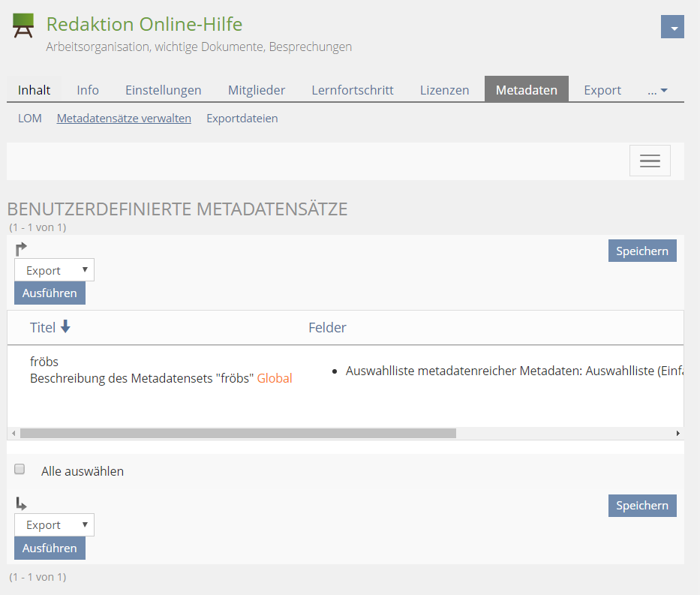Click the bottom multi-action arrow icon

pos(21,504)
